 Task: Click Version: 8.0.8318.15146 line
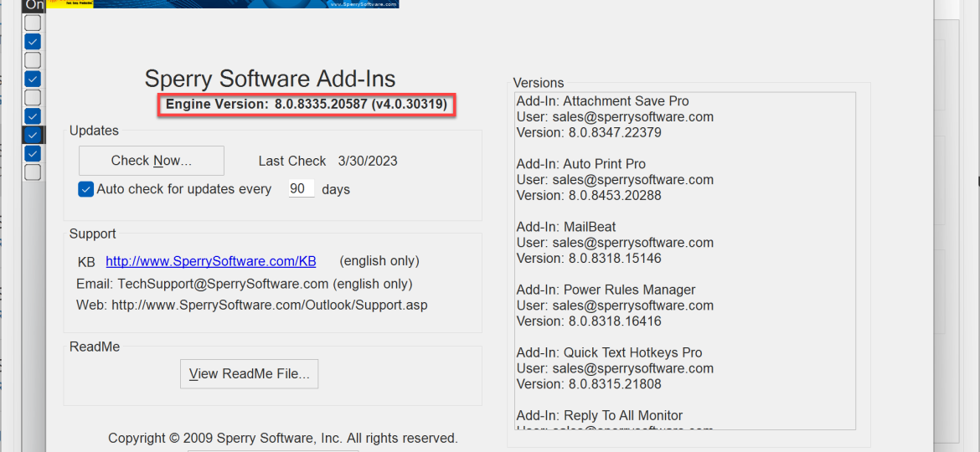tap(589, 258)
